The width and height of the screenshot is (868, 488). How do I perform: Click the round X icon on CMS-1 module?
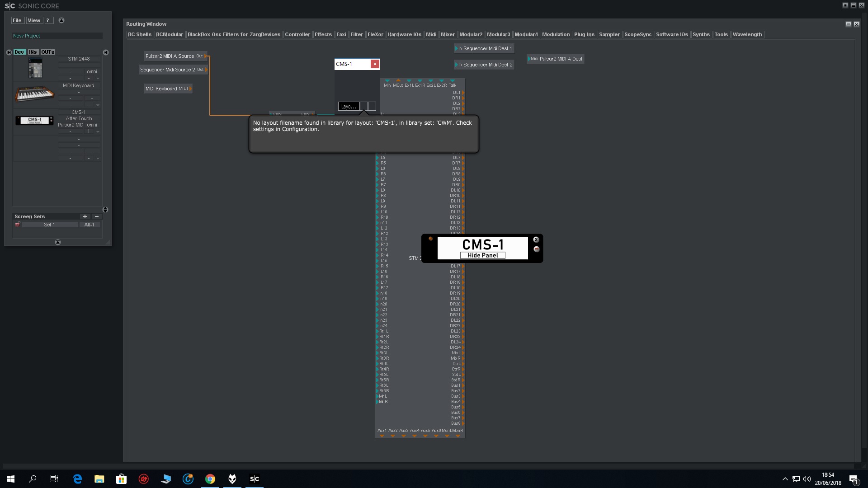tap(536, 240)
